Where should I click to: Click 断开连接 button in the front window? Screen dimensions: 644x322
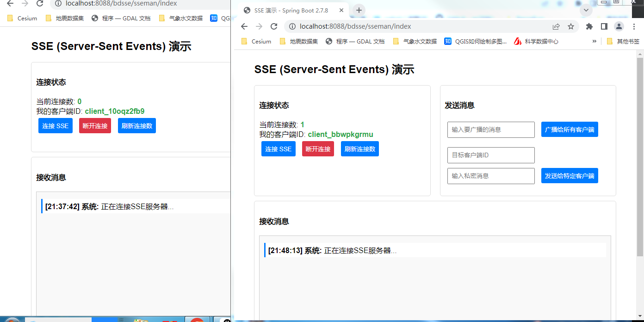click(318, 149)
